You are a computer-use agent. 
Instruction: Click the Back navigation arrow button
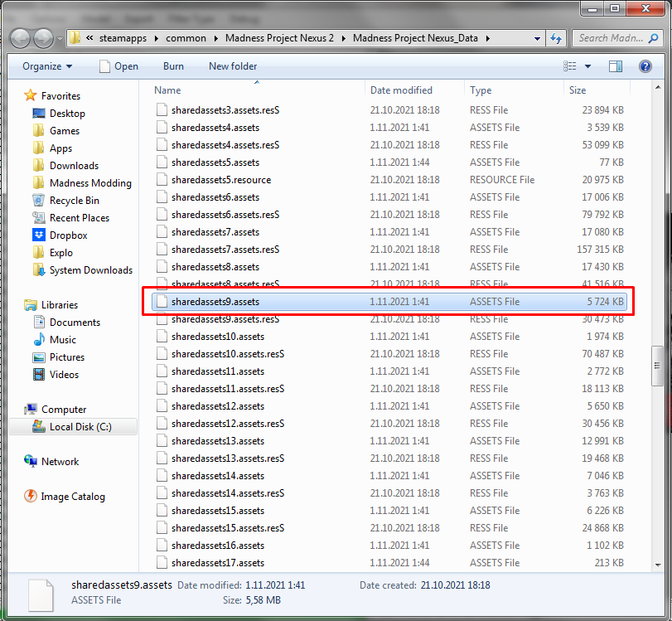(20, 38)
